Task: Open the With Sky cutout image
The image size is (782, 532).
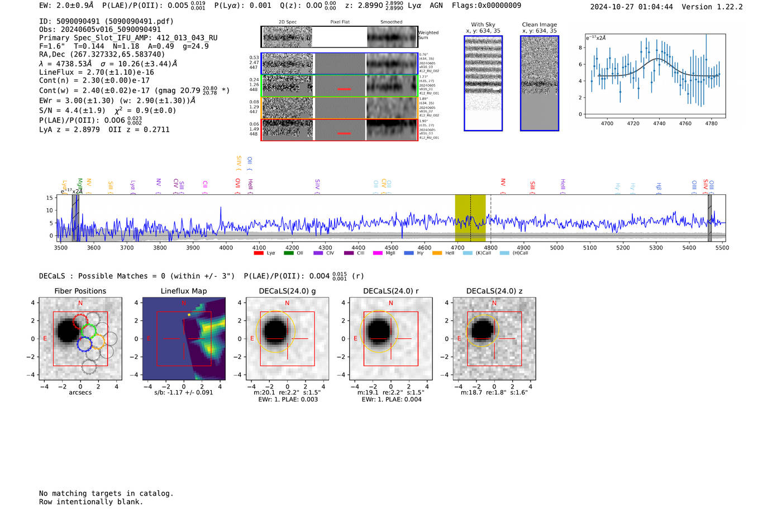Action: click(x=483, y=83)
